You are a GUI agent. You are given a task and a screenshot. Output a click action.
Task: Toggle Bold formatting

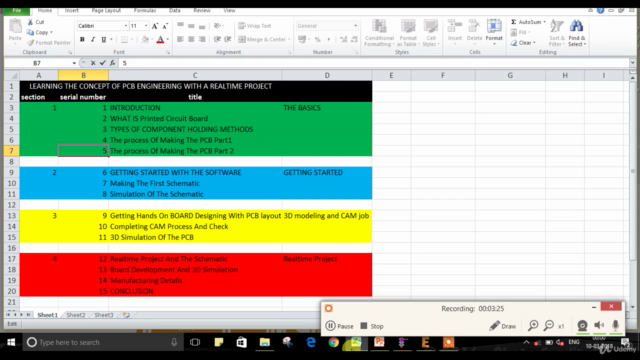pyautogui.click(x=82, y=40)
